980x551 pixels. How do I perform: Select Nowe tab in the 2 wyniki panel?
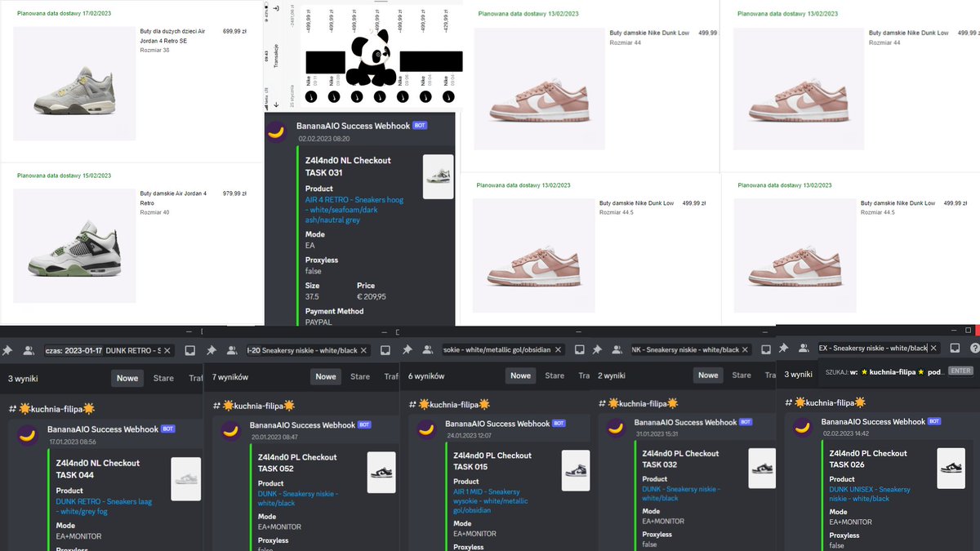click(708, 375)
